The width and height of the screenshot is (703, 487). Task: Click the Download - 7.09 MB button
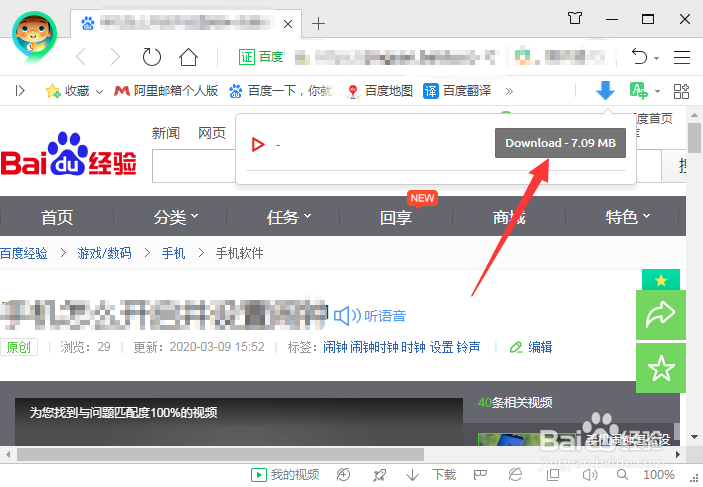pyautogui.click(x=560, y=143)
